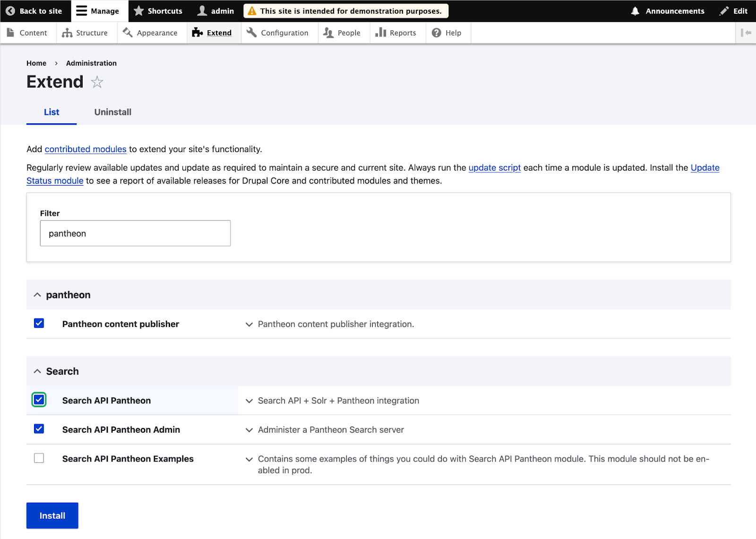
Task: Open Structure from the admin toolbar
Action: pyautogui.click(x=85, y=33)
